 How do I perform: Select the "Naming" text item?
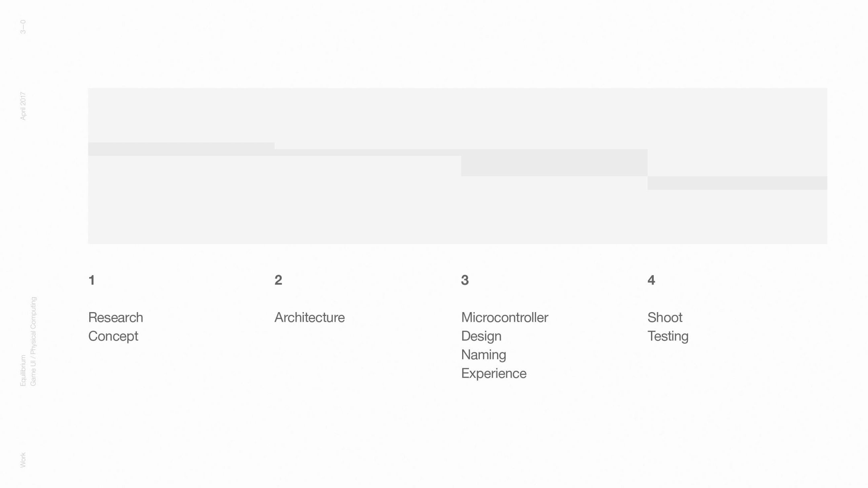pyautogui.click(x=483, y=355)
